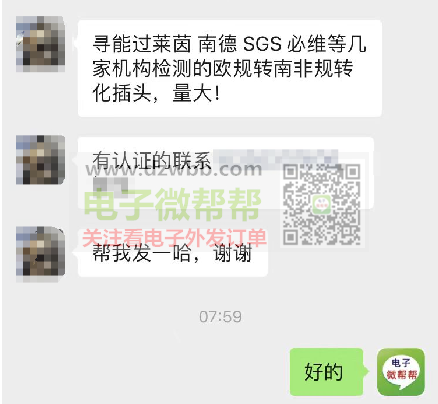This screenshot has width=438, height=404.
Task: Click the 07:59 timestamp label
Action: click(220, 317)
